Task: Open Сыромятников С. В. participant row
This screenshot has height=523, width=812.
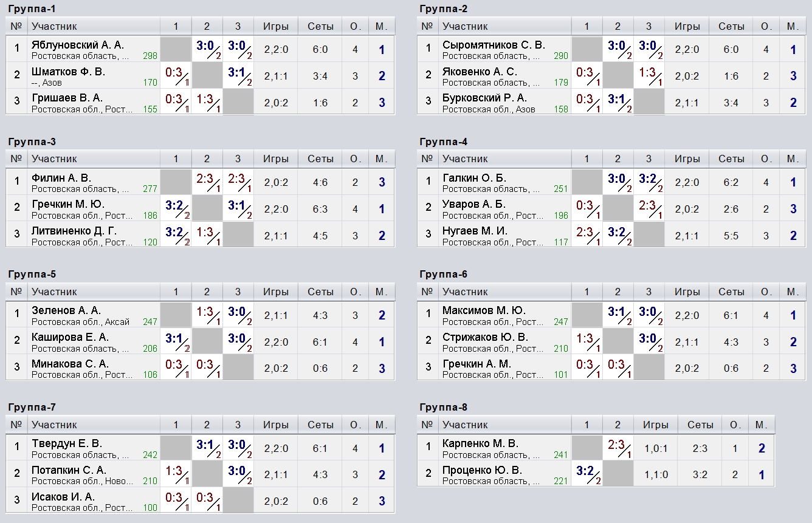Action: pos(494,45)
